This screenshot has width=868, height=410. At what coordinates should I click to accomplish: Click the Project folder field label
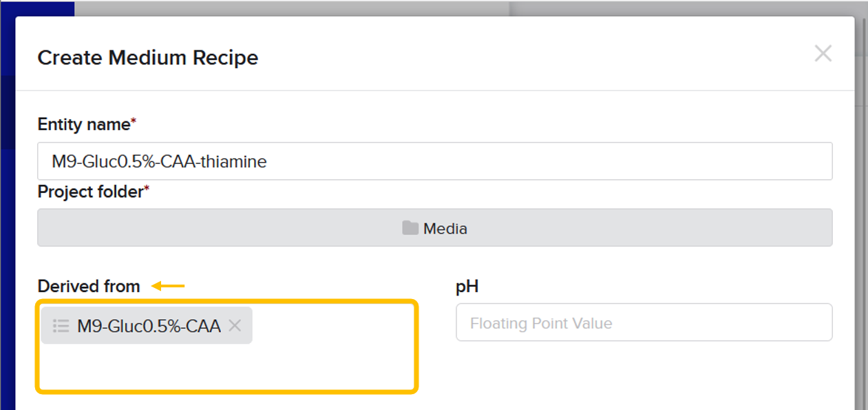89,192
